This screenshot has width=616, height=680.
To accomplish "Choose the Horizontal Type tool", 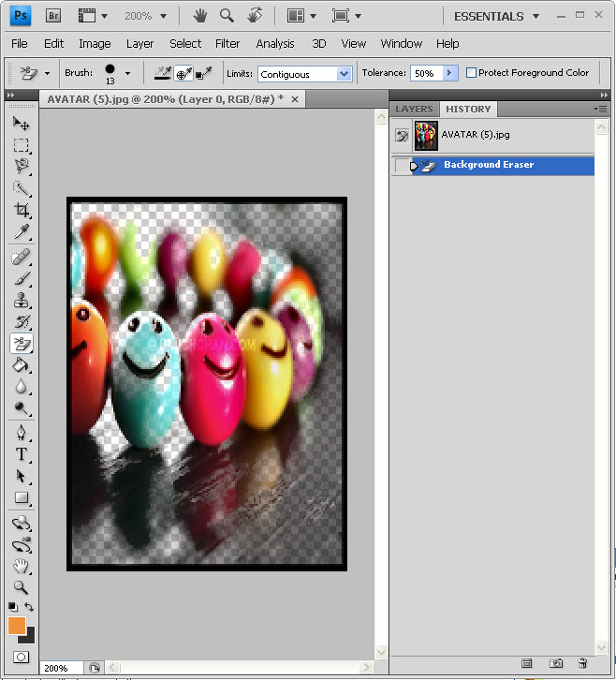I will 21,454.
